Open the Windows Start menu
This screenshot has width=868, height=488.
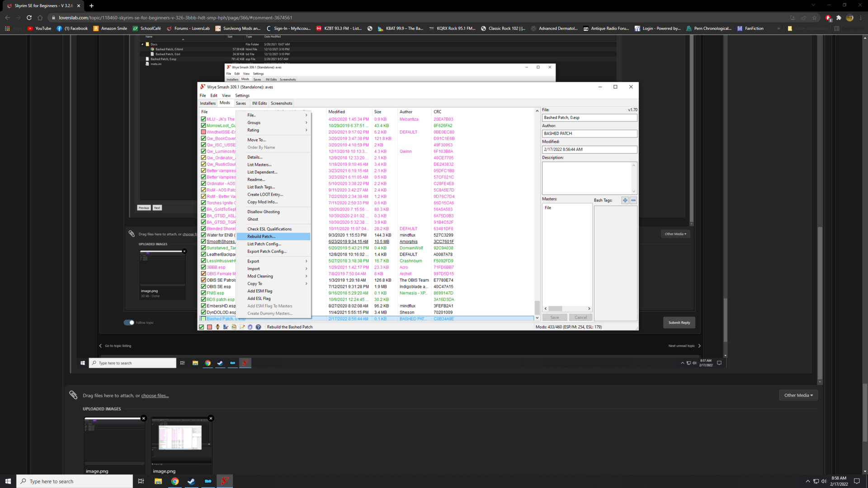[8, 481]
